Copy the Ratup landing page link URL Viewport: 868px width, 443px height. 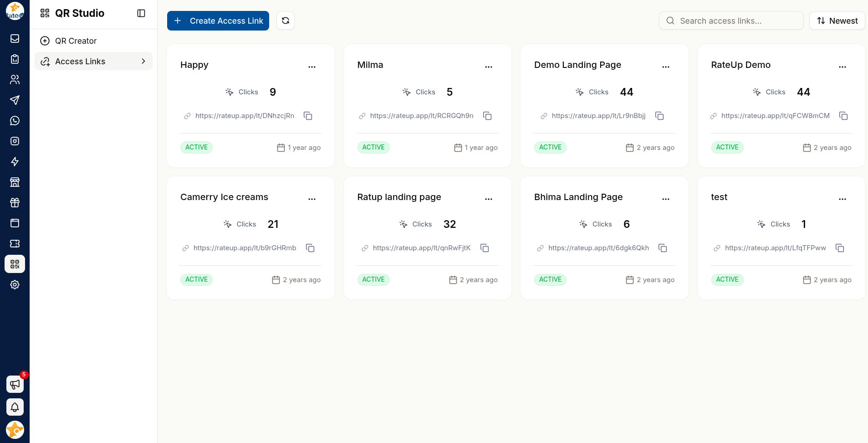coord(485,248)
